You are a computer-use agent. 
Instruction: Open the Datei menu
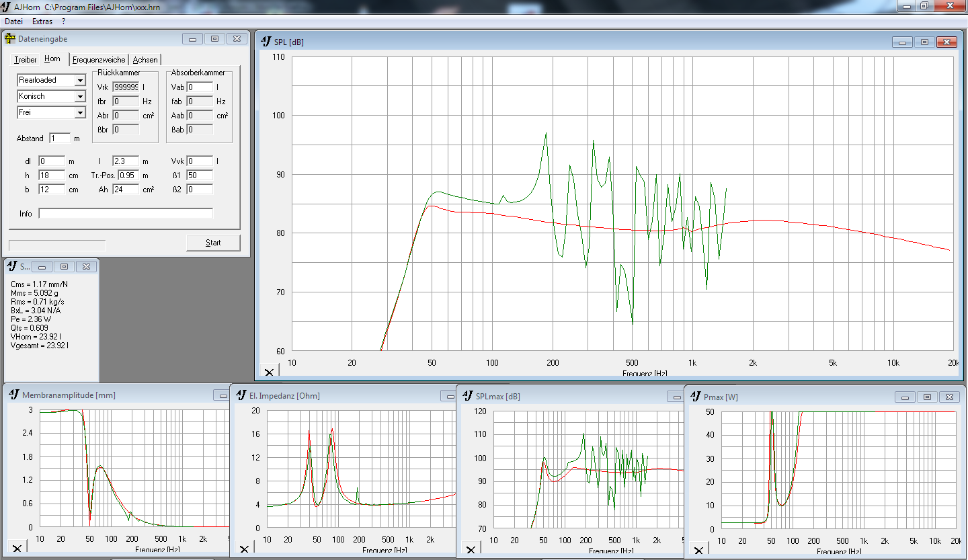tap(13, 22)
